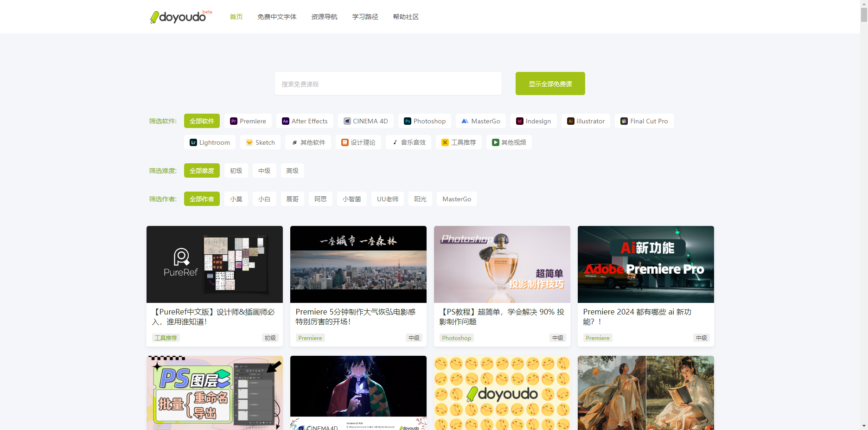
Task: Filter author by 小智菌
Action: pos(352,199)
